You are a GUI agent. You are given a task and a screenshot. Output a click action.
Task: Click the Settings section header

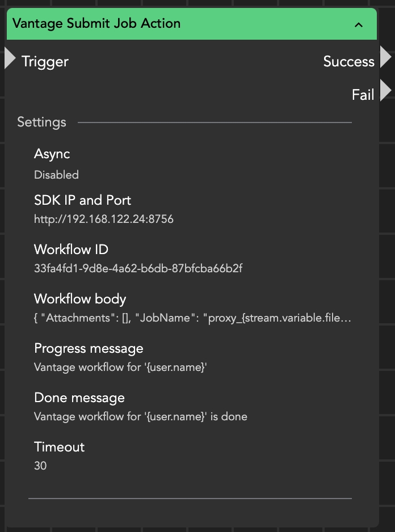coord(41,122)
